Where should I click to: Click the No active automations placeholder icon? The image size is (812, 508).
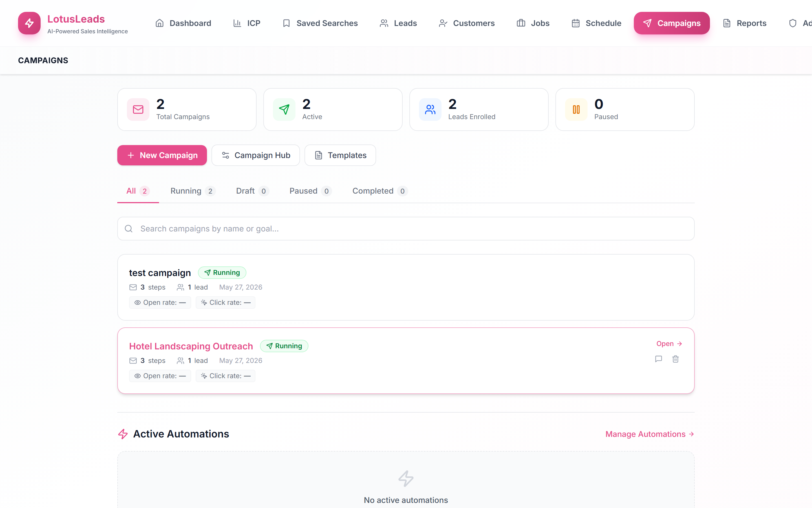406,478
